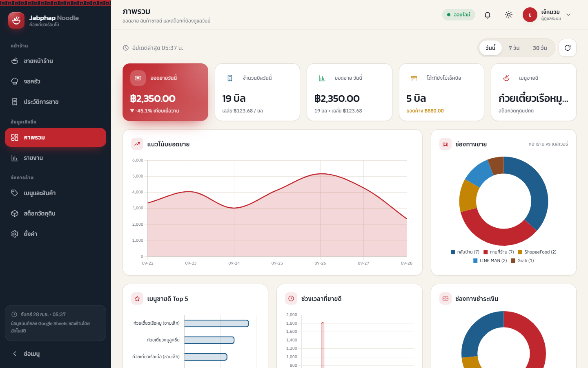Select the วันนี้ date range
The height and width of the screenshot is (368, 588).
pos(490,48)
